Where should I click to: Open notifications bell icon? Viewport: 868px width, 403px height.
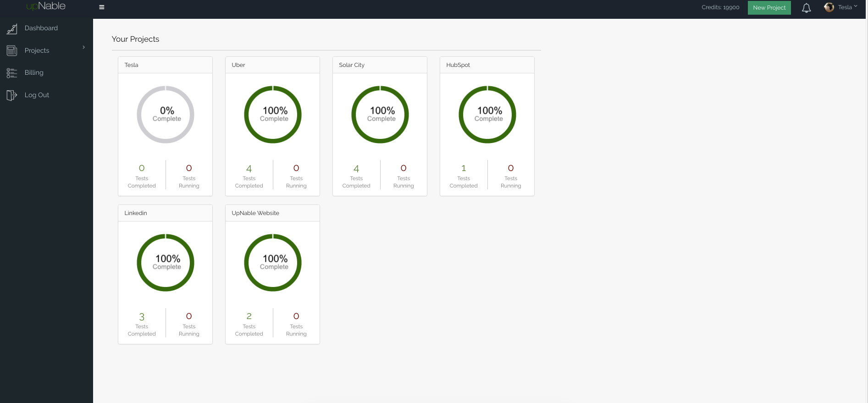tap(807, 8)
